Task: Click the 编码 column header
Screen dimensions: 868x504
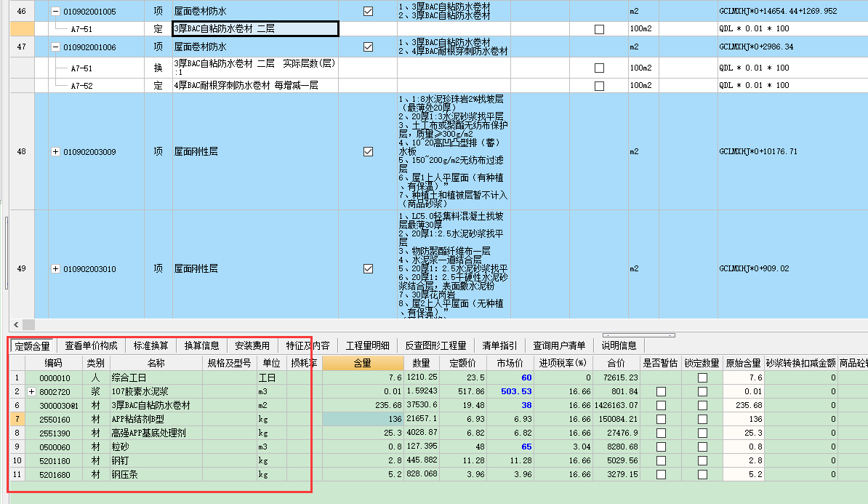Action: click(x=54, y=364)
